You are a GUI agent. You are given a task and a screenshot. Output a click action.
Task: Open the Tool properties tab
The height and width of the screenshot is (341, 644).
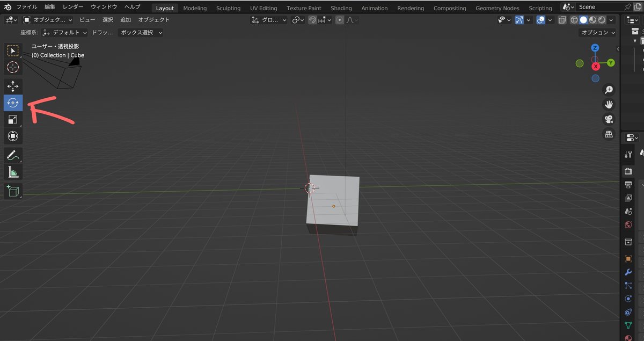click(628, 155)
